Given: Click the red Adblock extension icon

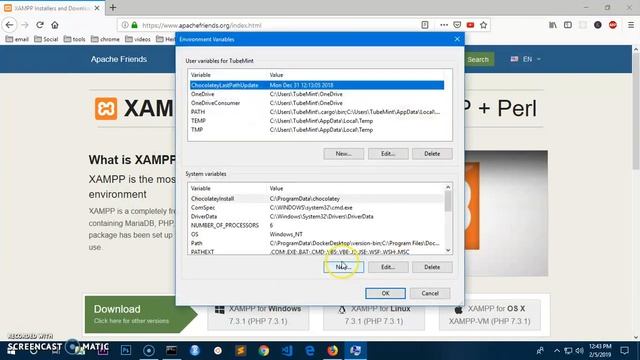Looking at the screenshot, I should click(613, 25).
